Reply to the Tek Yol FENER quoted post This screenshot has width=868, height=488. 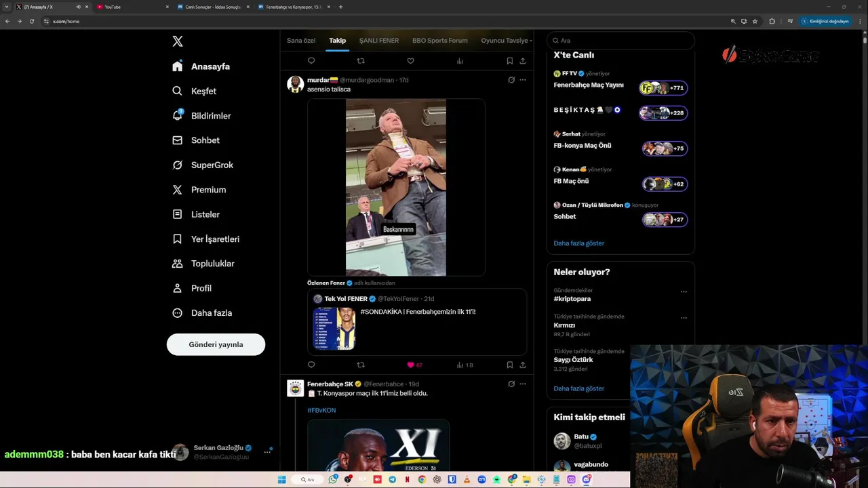(x=311, y=365)
